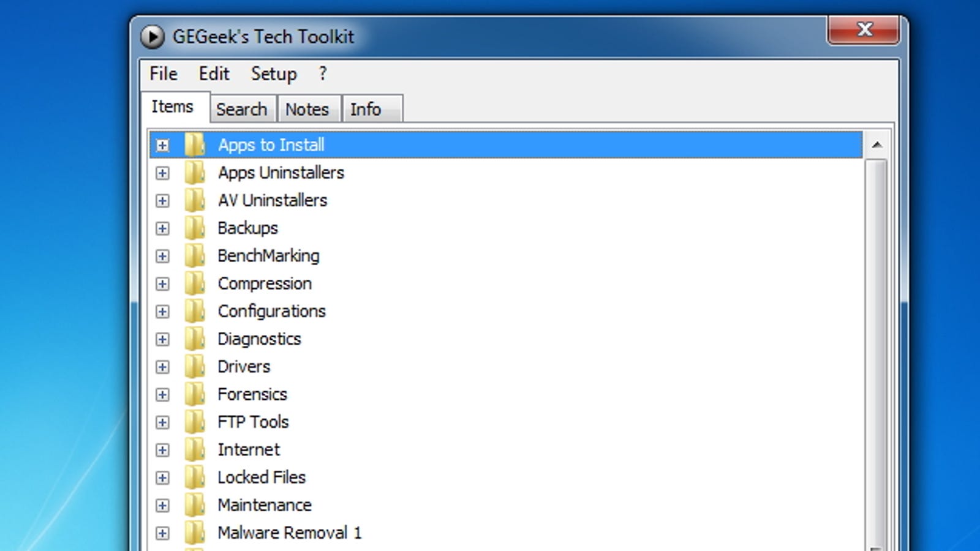The width and height of the screenshot is (980, 551).
Task: Open the Edit menu
Action: pos(214,74)
